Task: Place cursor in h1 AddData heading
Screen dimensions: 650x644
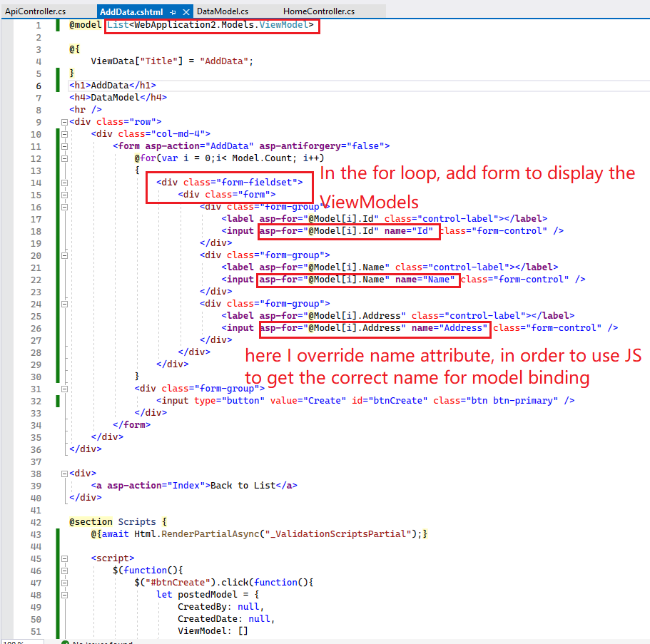Action: coord(110,86)
